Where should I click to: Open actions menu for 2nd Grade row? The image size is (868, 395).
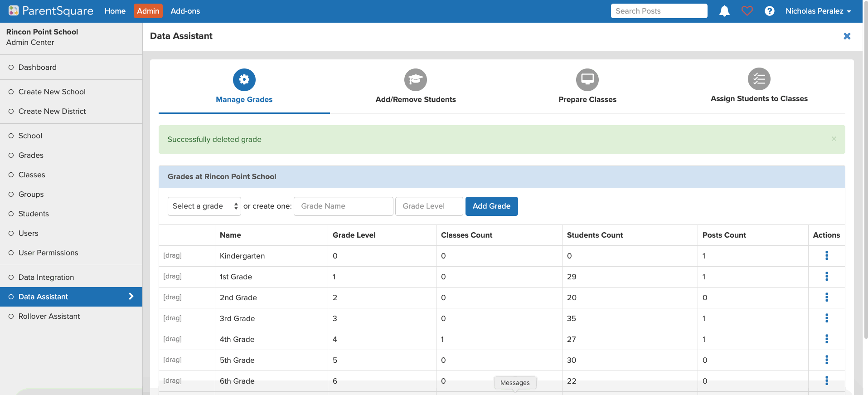[x=827, y=297]
